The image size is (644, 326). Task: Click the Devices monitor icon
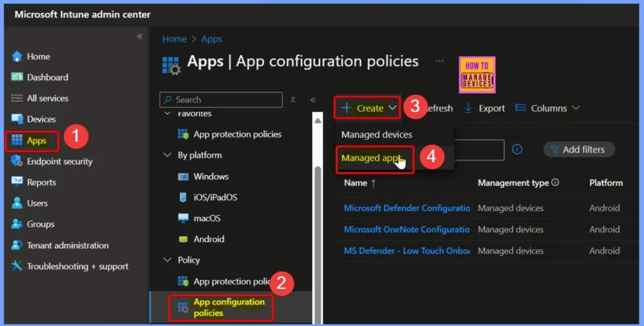point(17,119)
